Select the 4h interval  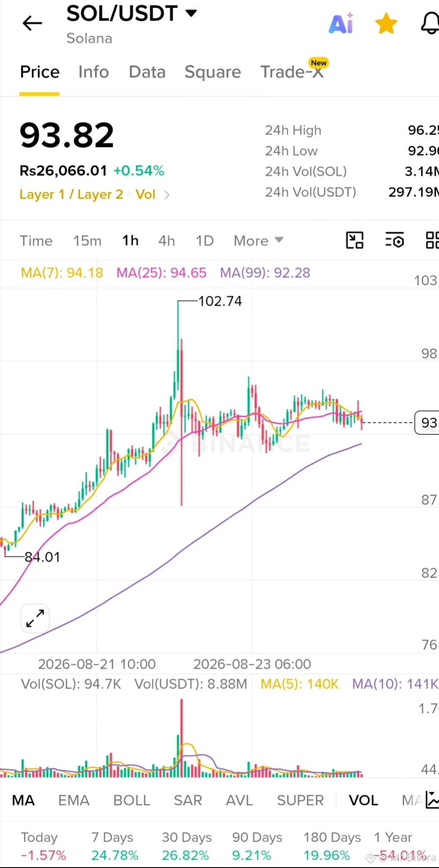click(x=167, y=241)
